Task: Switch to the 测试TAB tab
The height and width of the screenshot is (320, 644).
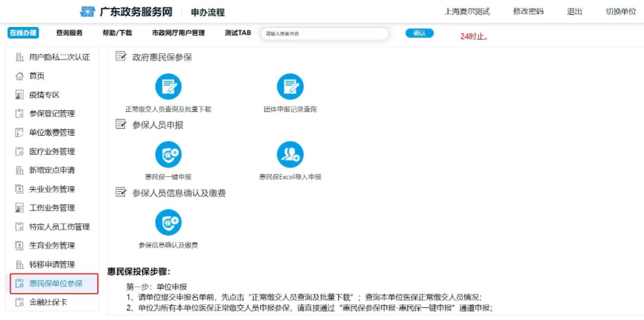Action: (x=238, y=33)
